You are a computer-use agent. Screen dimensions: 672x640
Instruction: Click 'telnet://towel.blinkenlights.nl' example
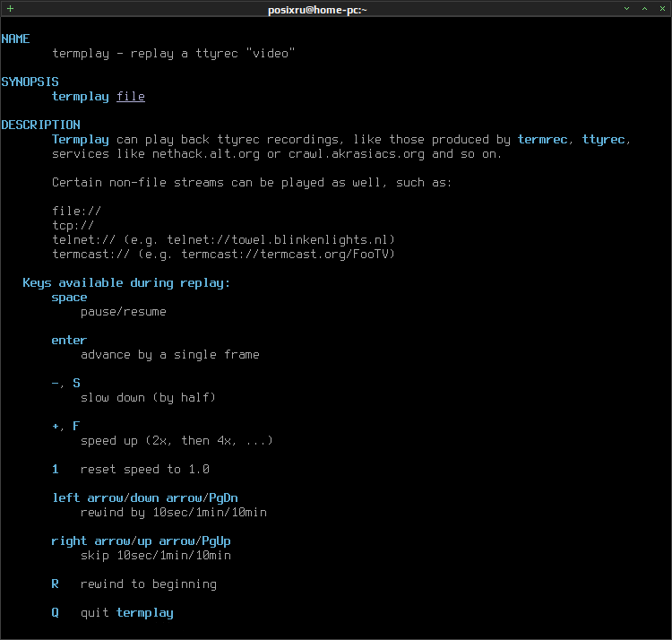(277, 239)
